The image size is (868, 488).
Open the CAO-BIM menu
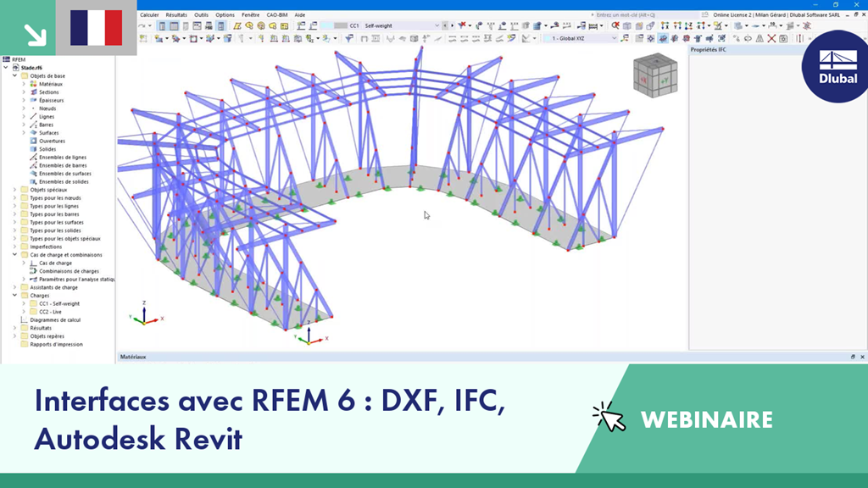pos(277,15)
